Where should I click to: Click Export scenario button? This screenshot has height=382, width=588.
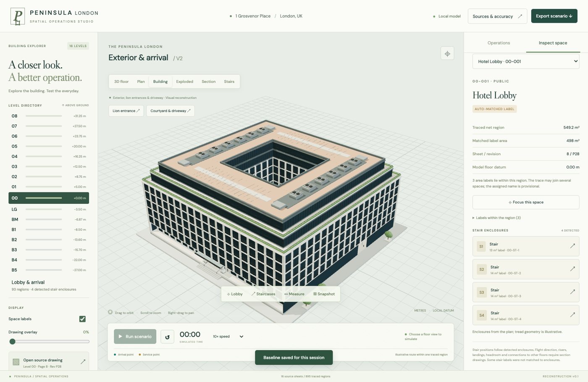554,16
